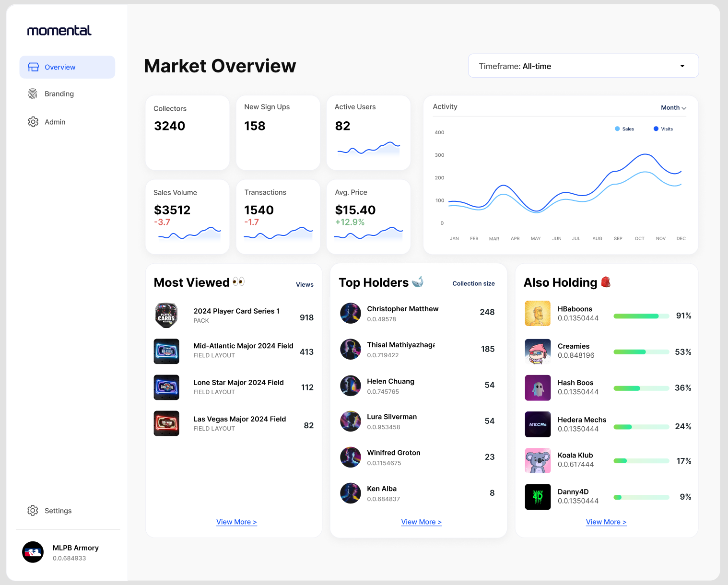Click the Settings gear icon
This screenshot has height=585, width=728.
coord(33,511)
